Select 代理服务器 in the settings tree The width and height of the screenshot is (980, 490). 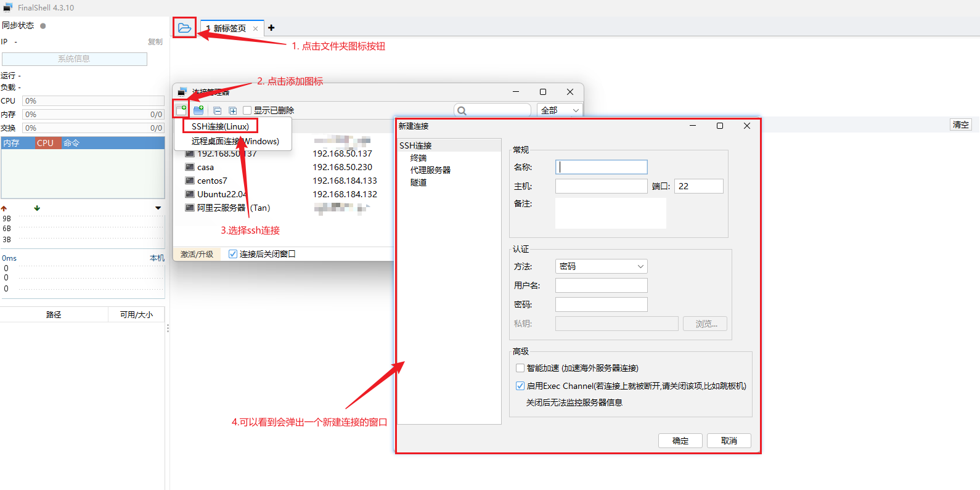[x=430, y=170]
